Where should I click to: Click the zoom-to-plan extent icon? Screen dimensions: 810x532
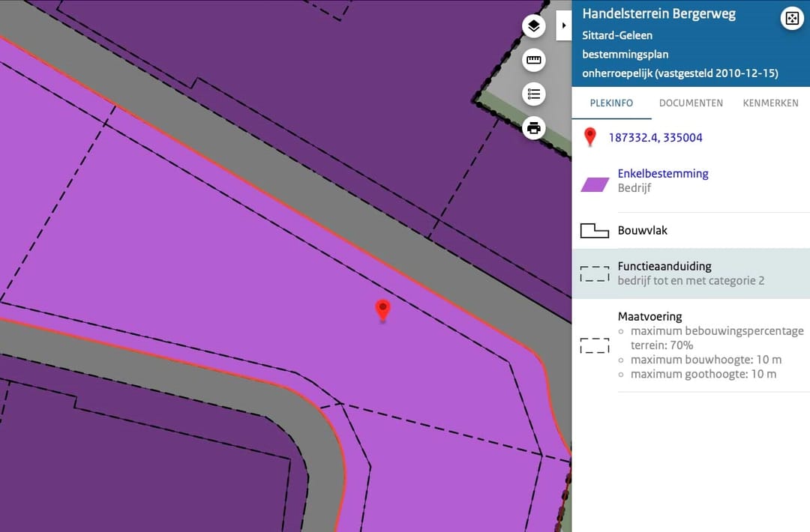coord(791,19)
